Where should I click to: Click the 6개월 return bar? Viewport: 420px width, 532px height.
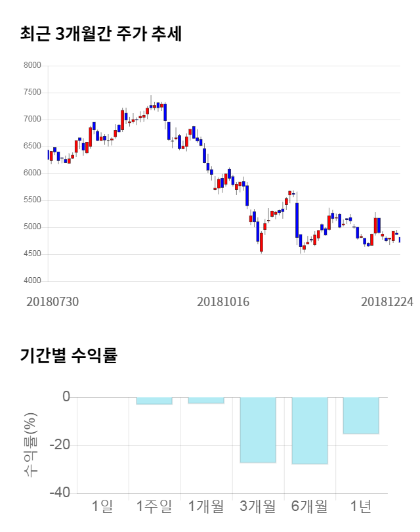[310, 431]
